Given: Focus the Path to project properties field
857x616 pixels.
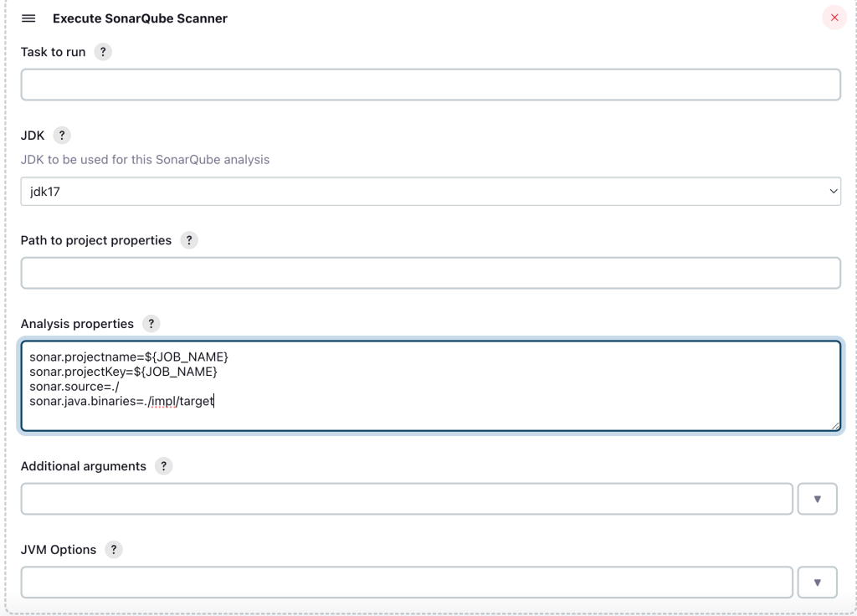Looking at the screenshot, I should coord(430,274).
